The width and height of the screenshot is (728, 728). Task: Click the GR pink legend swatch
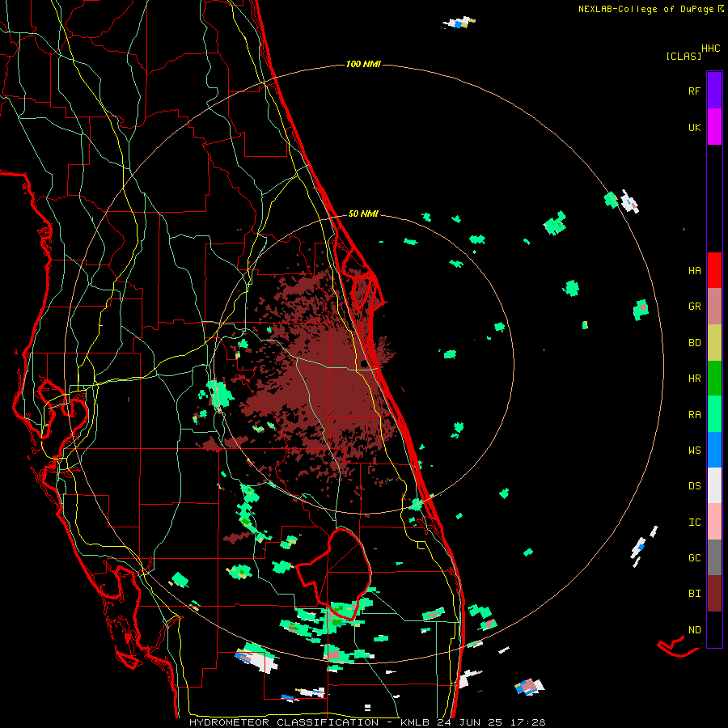pos(714,307)
